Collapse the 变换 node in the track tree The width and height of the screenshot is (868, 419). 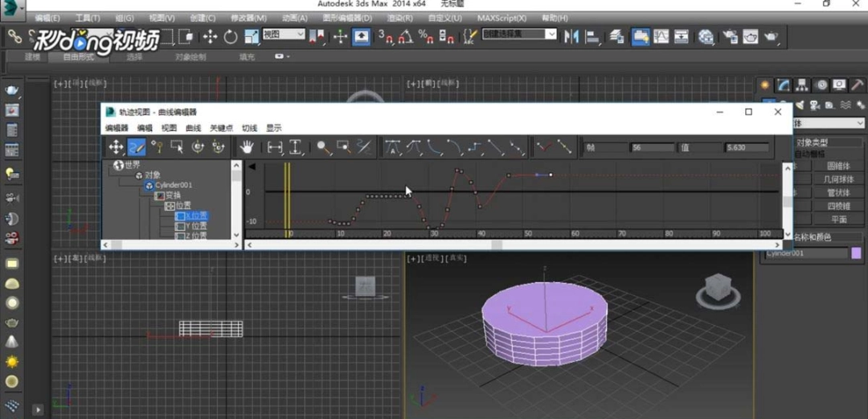point(159,195)
